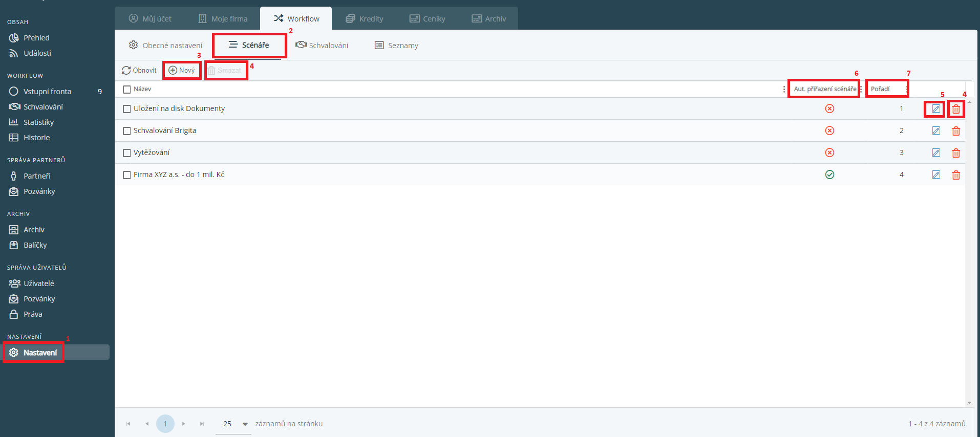Click the Nový button
Viewport: 980px width, 437px height.
coord(182,71)
